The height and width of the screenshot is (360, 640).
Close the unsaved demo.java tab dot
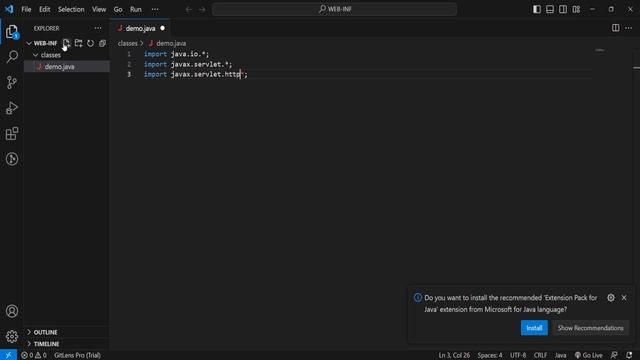(162, 28)
